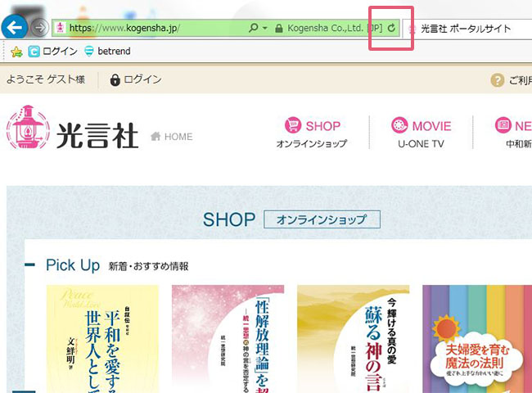Open the betrend bookmark

107,52
